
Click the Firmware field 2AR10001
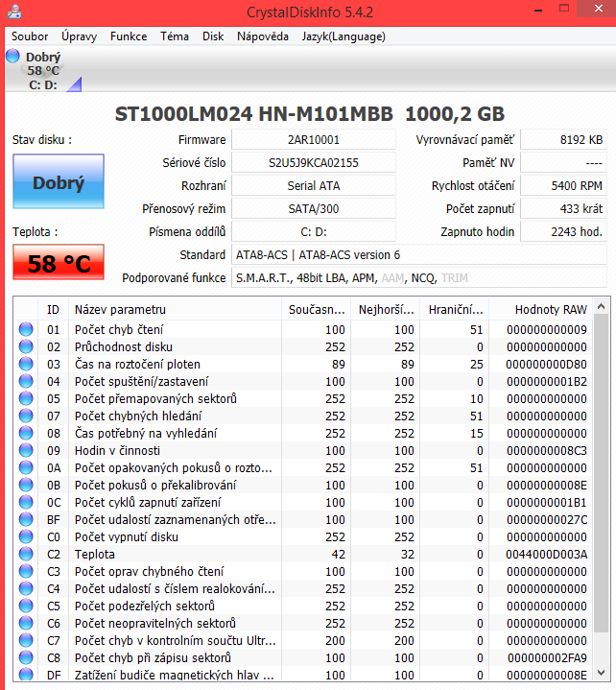314,140
